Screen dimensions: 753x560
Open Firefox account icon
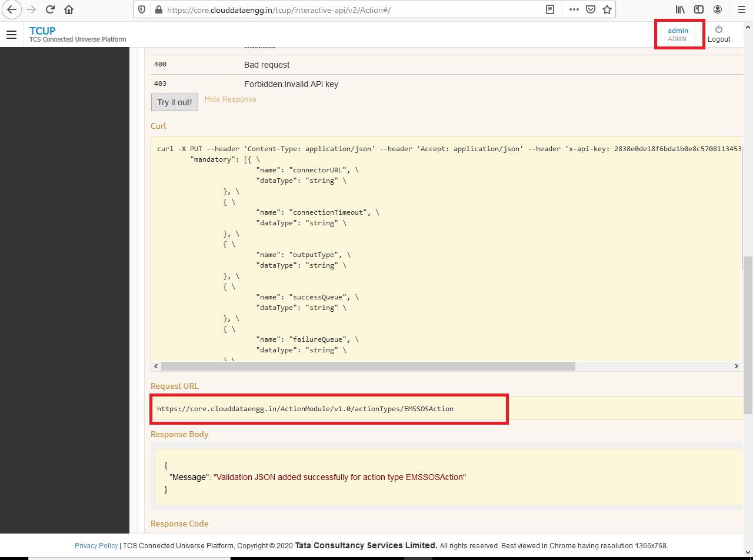(718, 9)
